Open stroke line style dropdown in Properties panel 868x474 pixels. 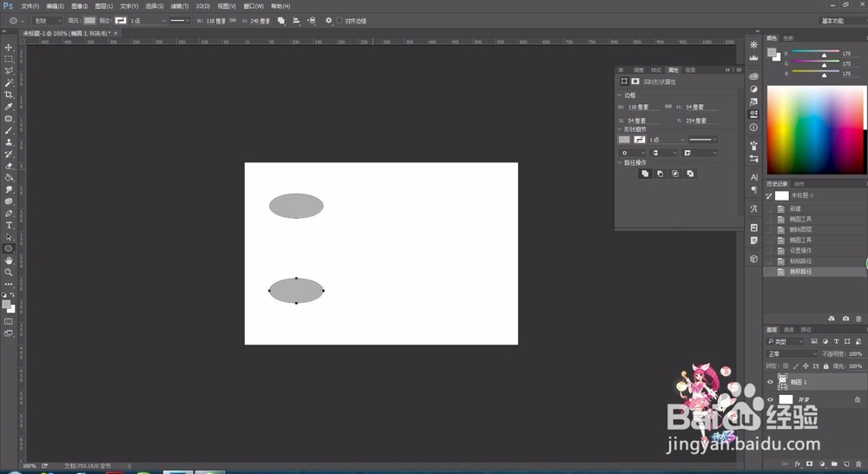tap(702, 140)
